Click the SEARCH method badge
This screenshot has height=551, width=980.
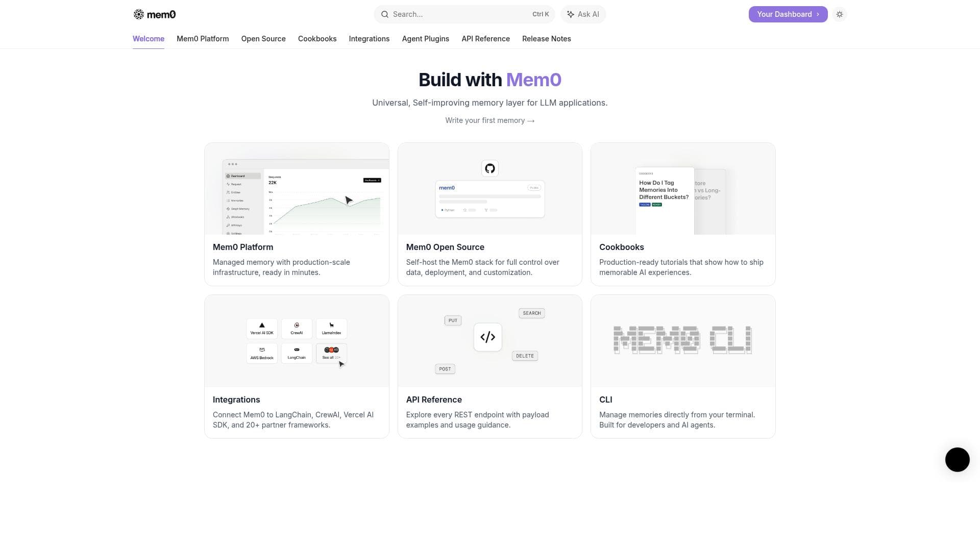532,313
